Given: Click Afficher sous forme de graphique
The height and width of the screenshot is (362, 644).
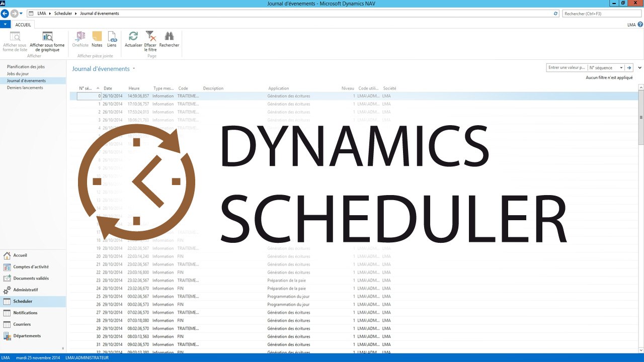Looking at the screenshot, I should point(47,41).
